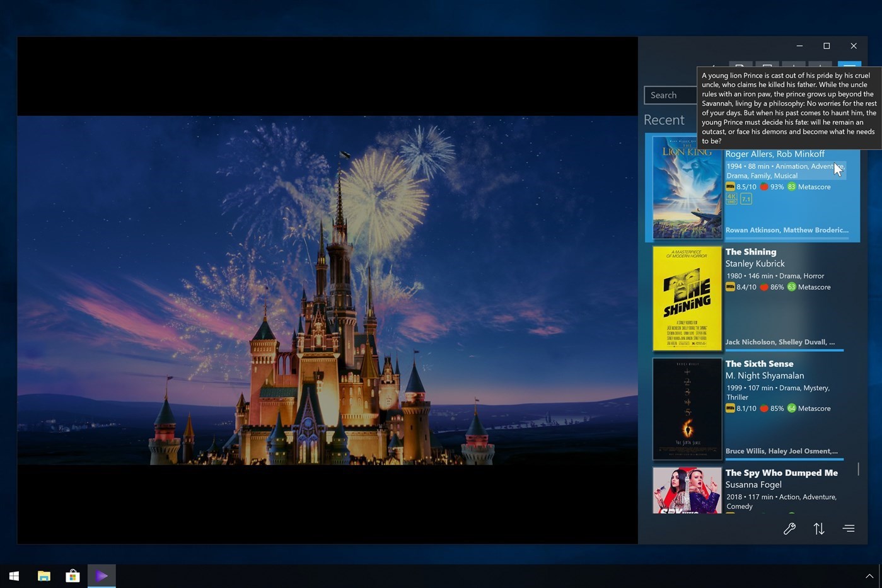Open the wrench tools icon

789,529
